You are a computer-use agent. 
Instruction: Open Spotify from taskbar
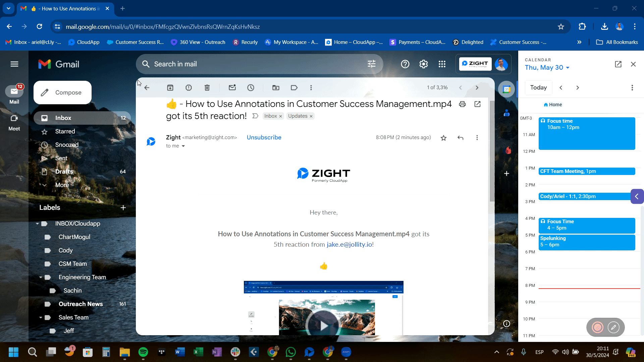[143, 352]
